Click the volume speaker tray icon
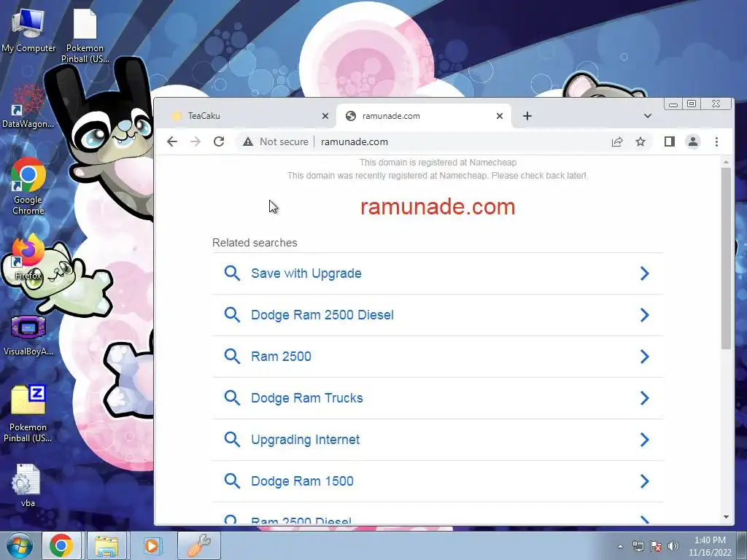Screen dimensions: 747x560 (x=673, y=546)
